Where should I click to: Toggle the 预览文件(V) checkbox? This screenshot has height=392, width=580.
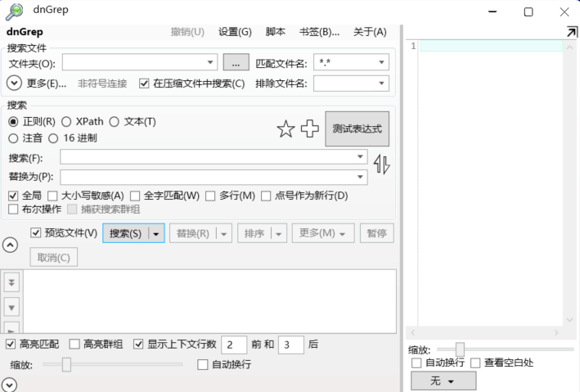click(x=35, y=233)
